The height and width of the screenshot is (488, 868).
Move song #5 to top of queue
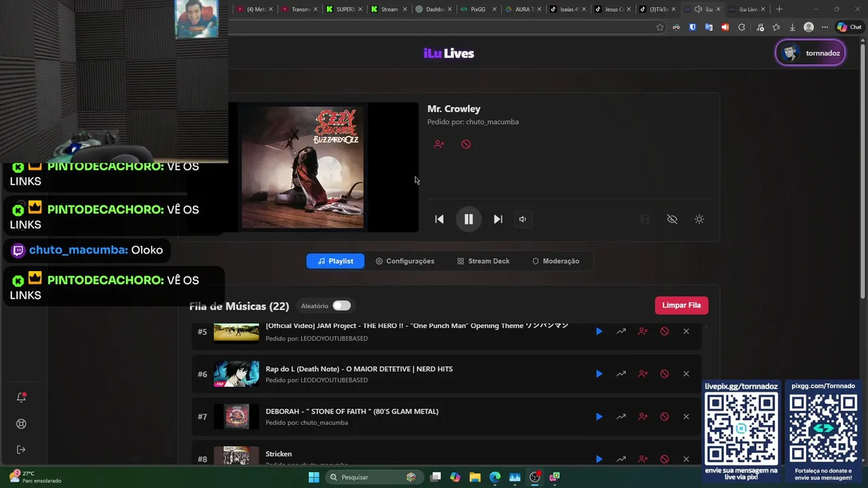click(621, 331)
